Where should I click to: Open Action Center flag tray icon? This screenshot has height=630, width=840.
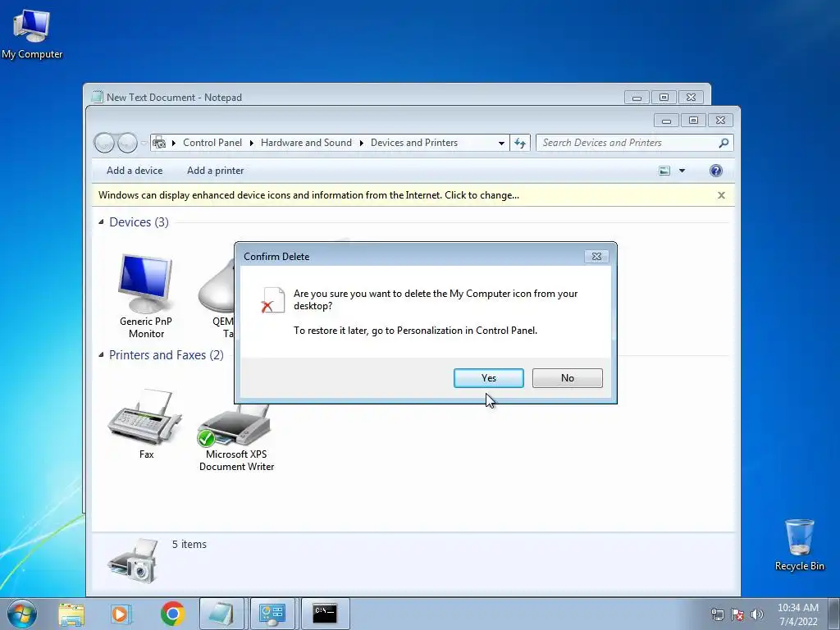[737, 614]
